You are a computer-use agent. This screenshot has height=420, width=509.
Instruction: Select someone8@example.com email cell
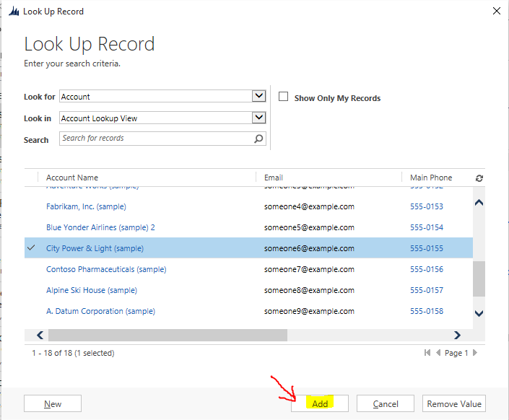point(309,290)
